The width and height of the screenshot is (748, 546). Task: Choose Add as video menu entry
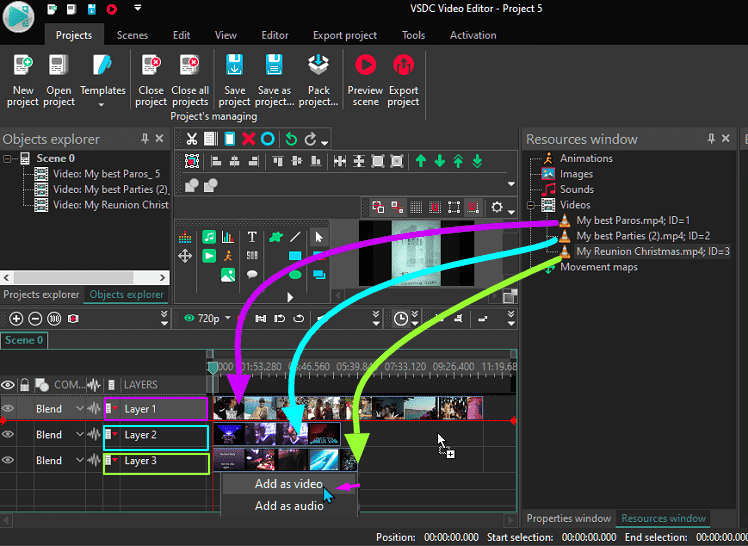click(289, 484)
